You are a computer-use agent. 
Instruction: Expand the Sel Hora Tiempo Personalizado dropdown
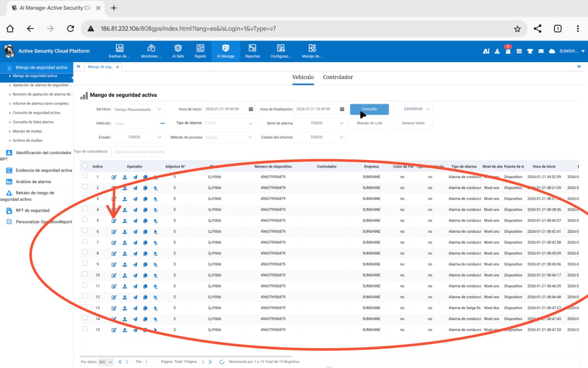click(139, 109)
